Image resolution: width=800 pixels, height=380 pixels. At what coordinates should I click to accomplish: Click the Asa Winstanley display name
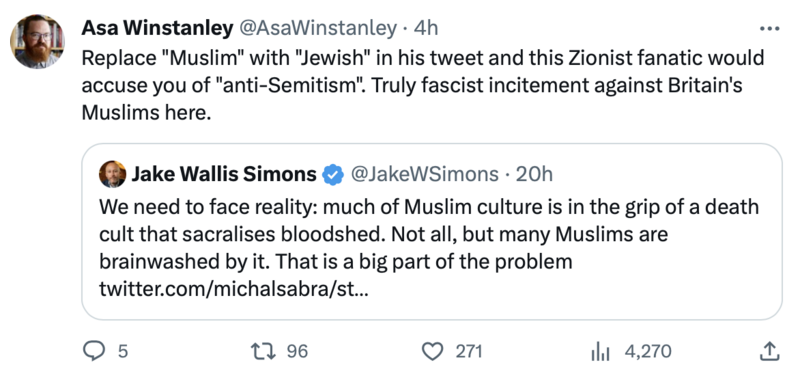click(x=157, y=29)
